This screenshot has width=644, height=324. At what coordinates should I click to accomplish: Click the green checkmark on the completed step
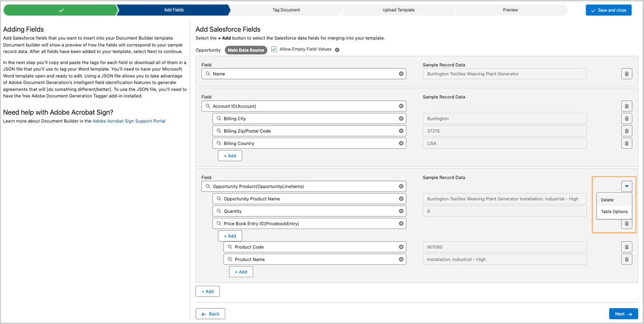[61, 9]
